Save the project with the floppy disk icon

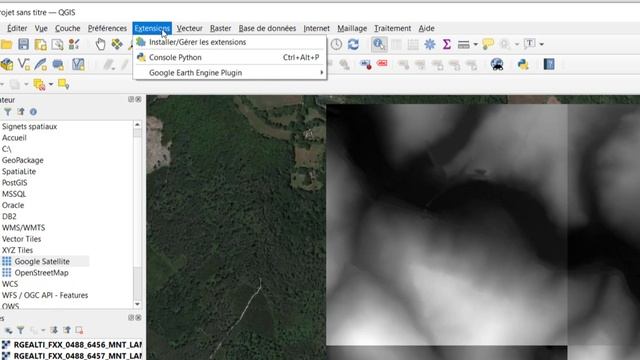23,44
